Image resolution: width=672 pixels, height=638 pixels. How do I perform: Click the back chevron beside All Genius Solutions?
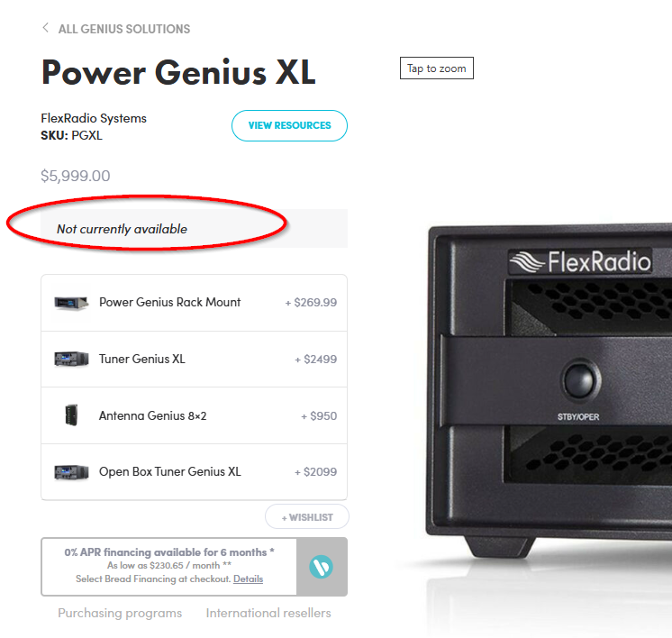click(x=45, y=28)
